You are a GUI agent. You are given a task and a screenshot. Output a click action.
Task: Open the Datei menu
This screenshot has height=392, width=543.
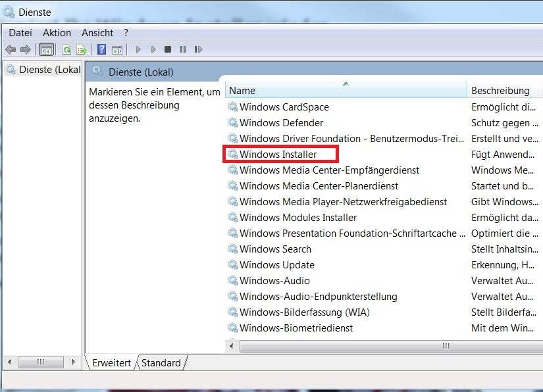coord(20,32)
